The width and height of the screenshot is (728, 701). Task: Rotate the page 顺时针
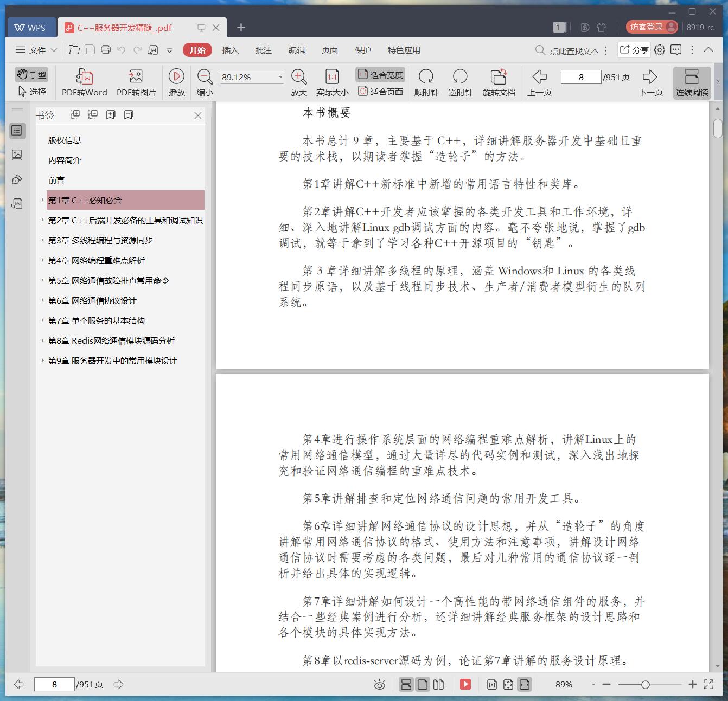[426, 82]
